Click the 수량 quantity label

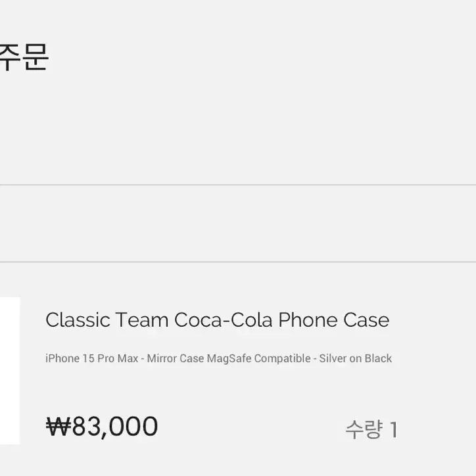(x=364, y=429)
